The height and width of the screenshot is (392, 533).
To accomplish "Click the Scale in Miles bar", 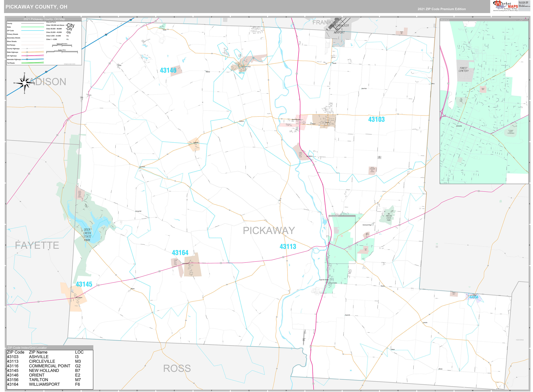I will coord(62,52).
